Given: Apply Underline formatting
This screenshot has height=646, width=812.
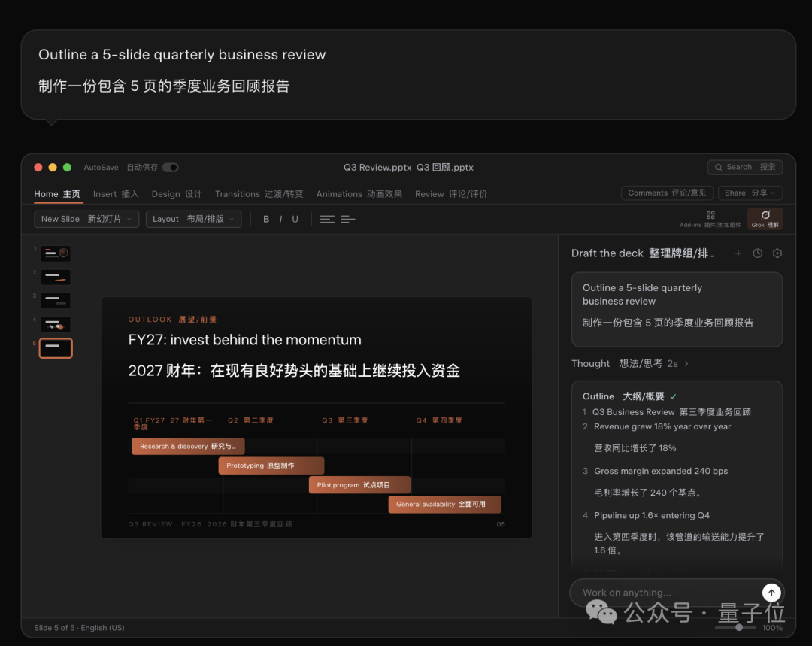Looking at the screenshot, I should coord(295,219).
